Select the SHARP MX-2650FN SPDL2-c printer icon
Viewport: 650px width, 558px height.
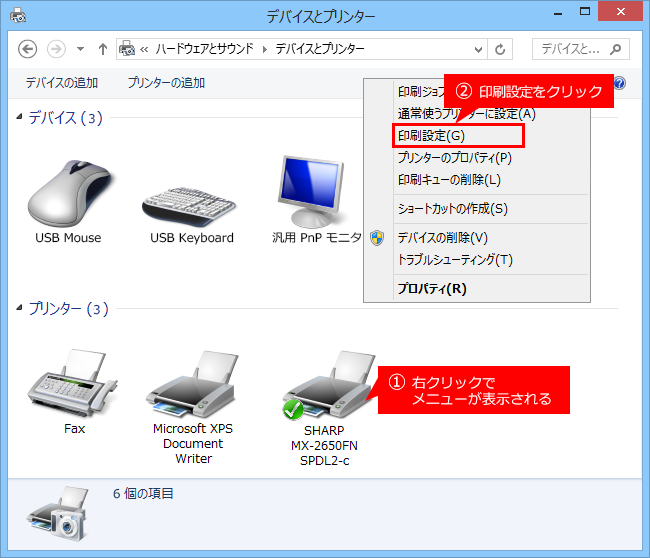[x=329, y=385]
